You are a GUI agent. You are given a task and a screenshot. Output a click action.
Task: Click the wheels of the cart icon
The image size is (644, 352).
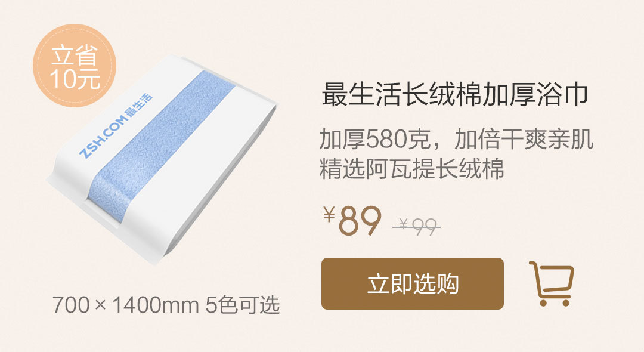[555, 302]
